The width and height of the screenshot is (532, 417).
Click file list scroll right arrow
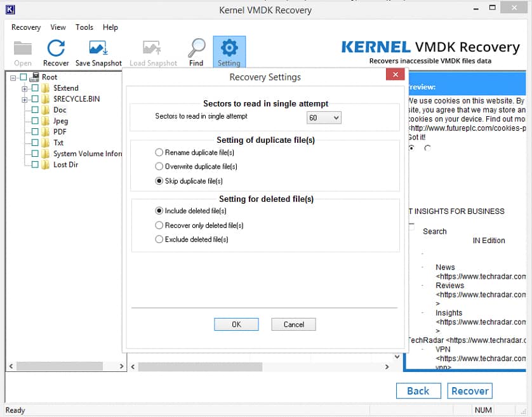387,367
